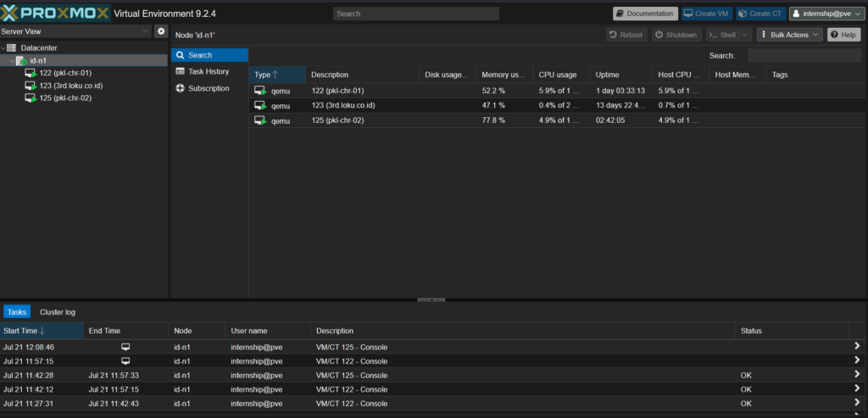The width and height of the screenshot is (868, 418).
Task: Switch to the Cluster log tab
Action: coord(58,312)
